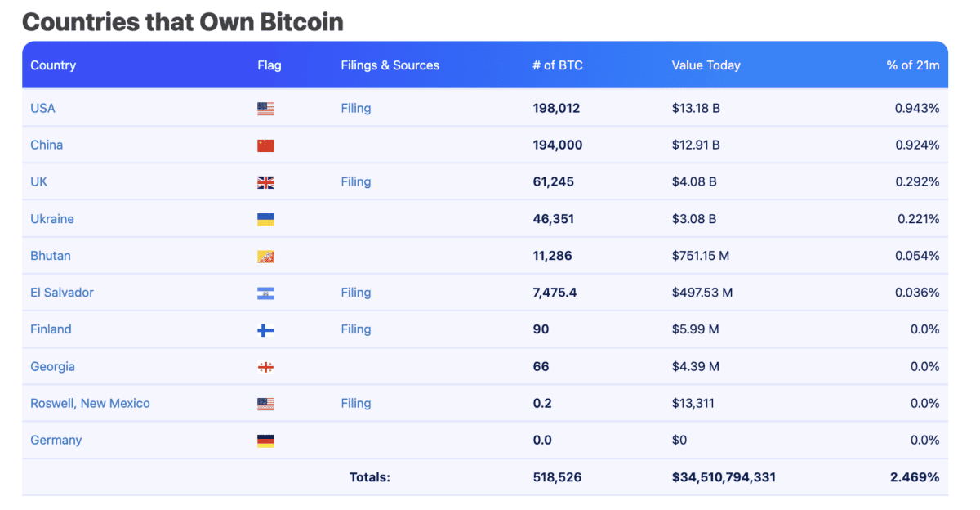Open the El Salvador Filing link

[356, 292]
